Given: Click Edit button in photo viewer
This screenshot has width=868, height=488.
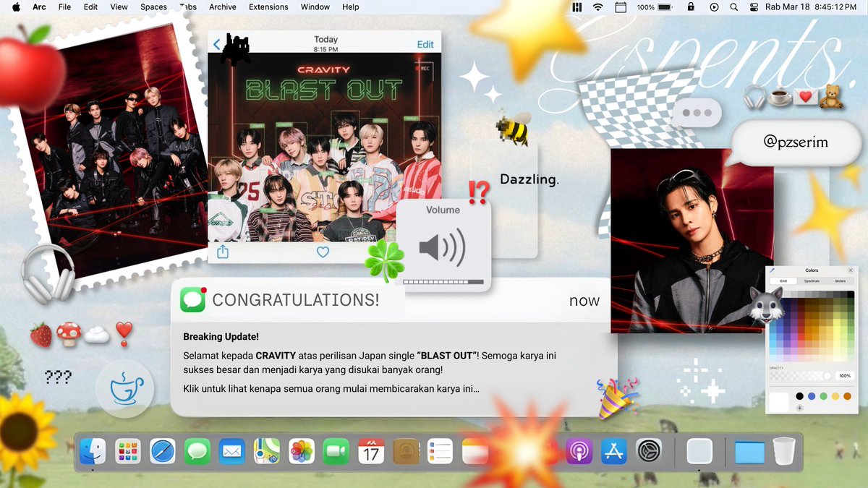Looking at the screenshot, I should 425,44.
